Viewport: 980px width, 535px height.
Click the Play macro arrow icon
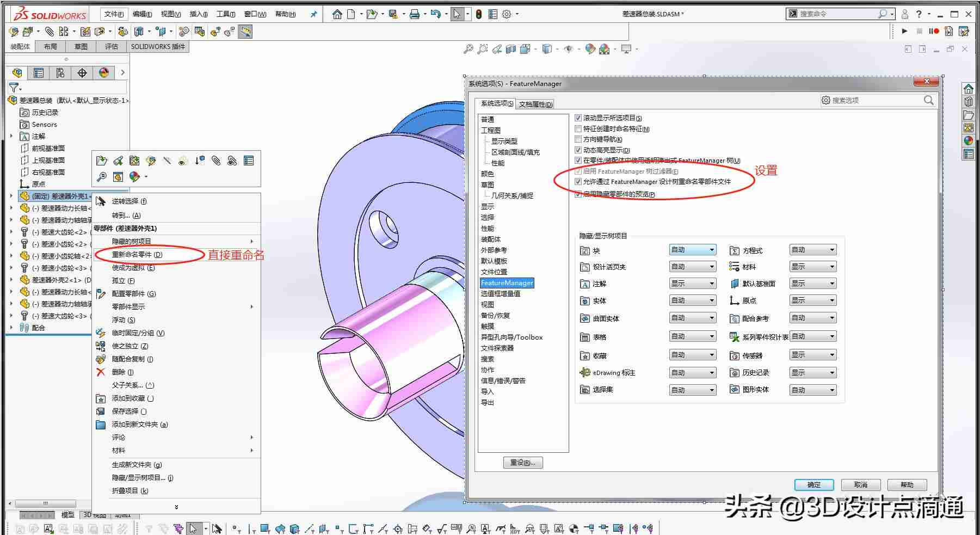904,31
